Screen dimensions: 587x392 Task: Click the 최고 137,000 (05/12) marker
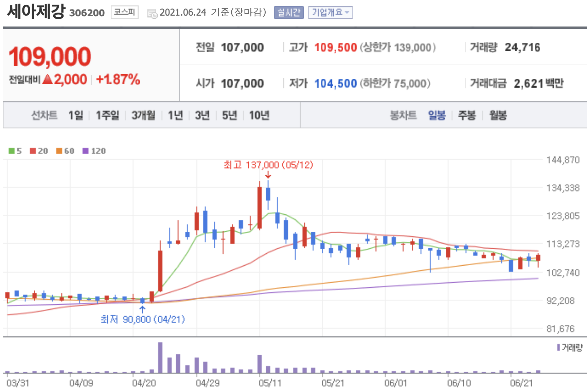268,165
